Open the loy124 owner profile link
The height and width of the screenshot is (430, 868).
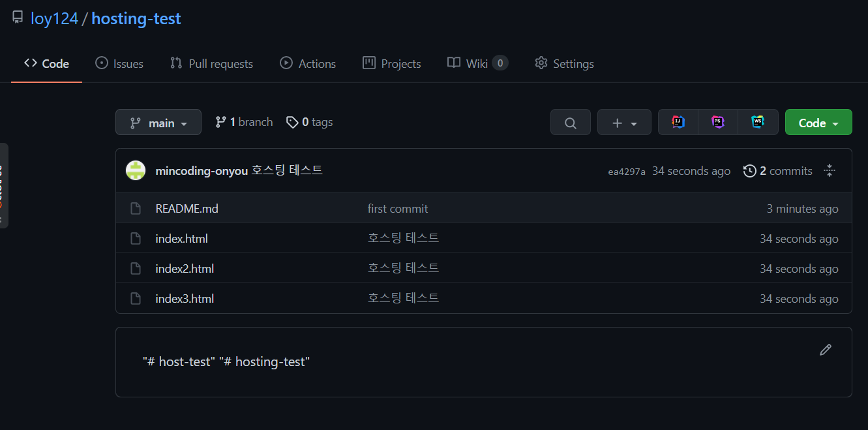click(54, 18)
